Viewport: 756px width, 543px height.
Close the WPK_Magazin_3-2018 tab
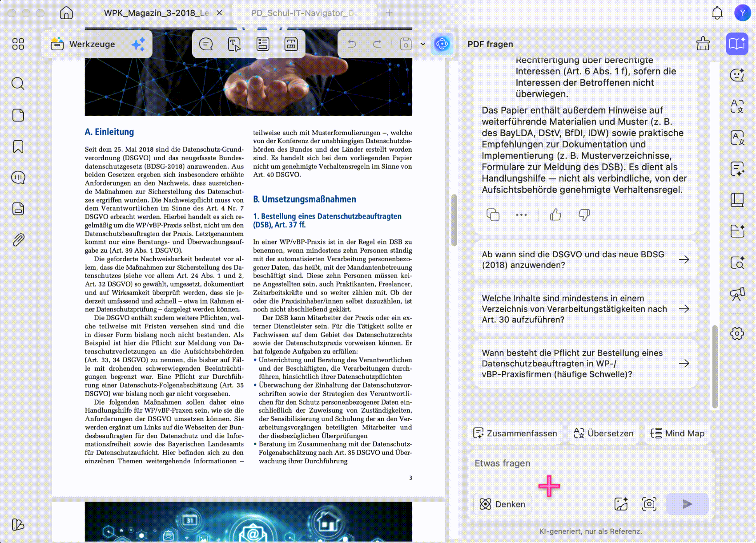(219, 13)
